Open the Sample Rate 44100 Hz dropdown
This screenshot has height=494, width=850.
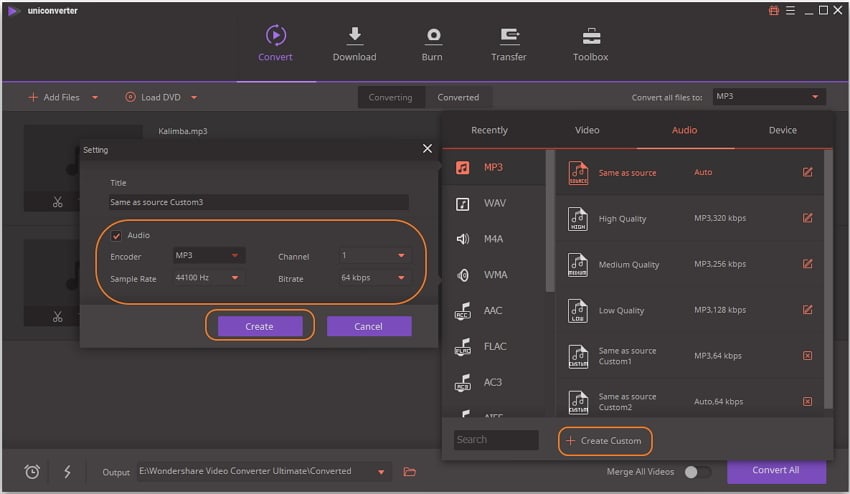tap(208, 278)
